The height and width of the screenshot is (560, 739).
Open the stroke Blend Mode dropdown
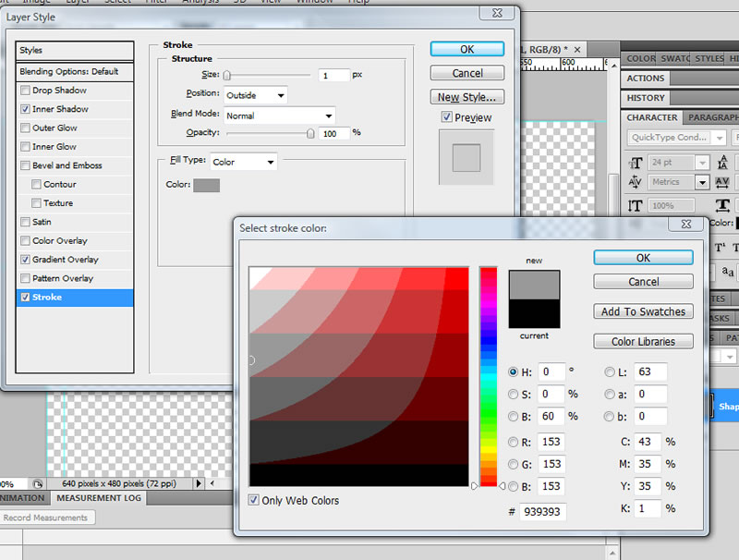click(x=280, y=116)
